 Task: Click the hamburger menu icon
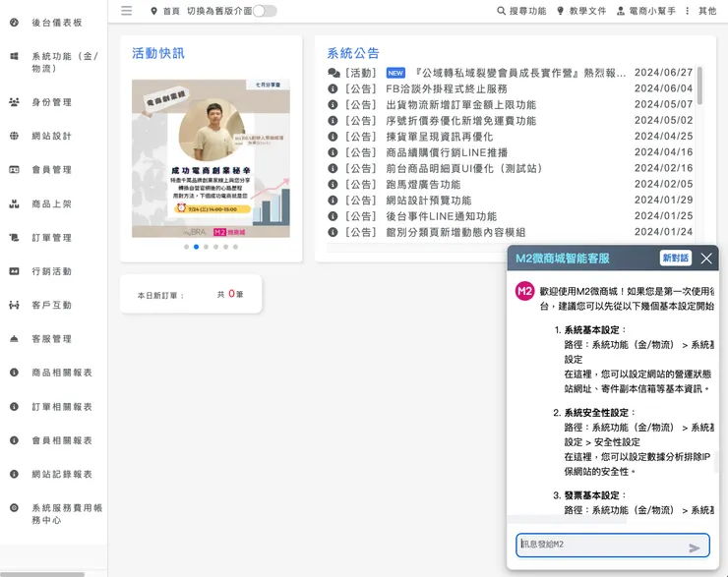126,11
